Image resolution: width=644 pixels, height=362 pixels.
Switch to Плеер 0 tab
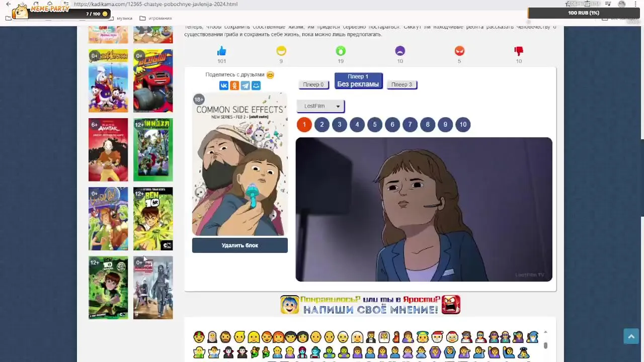pos(313,84)
